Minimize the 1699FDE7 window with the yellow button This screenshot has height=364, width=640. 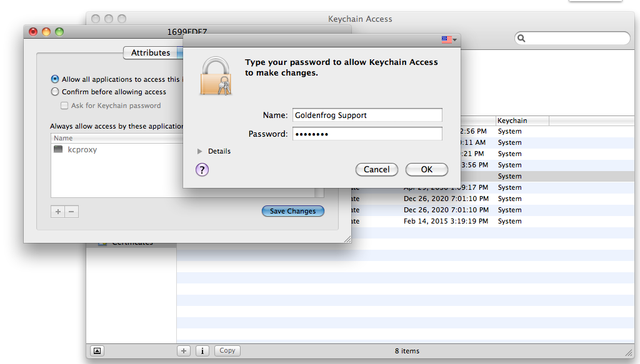pyautogui.click(x=46, y=32)
